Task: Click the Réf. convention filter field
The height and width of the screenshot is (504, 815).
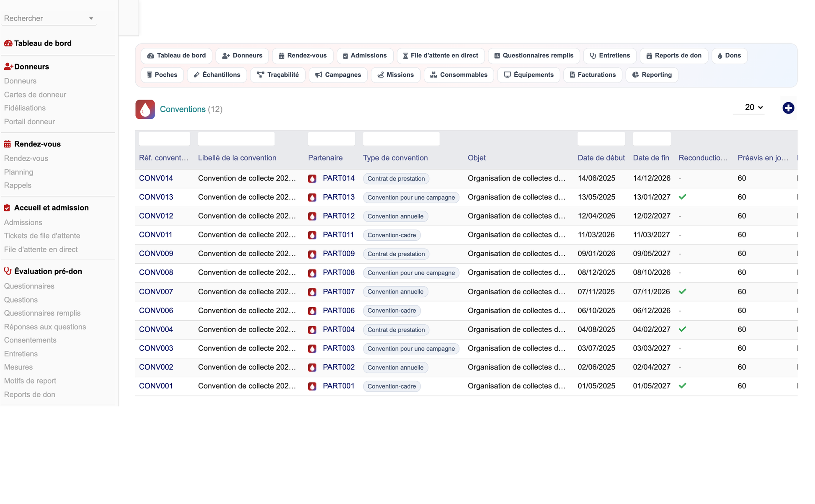Action: (164, 139)
